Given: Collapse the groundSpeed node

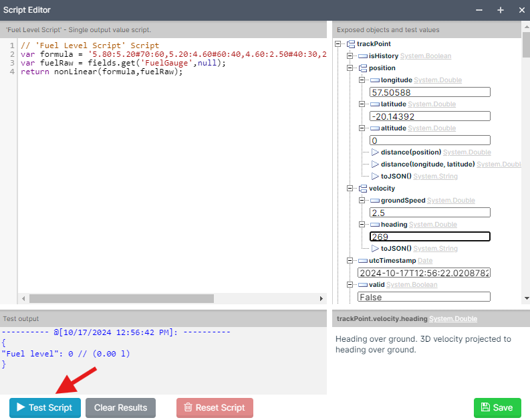Looking at the screenshot, I should [x=362, y=201].
